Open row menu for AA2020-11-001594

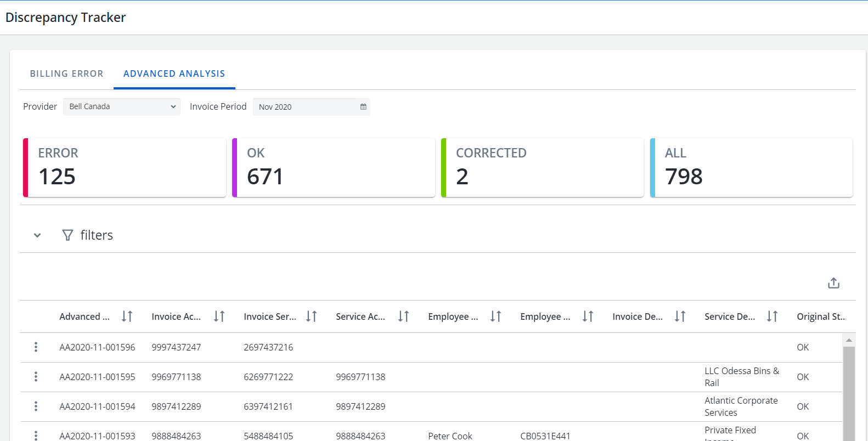(36, 406)
